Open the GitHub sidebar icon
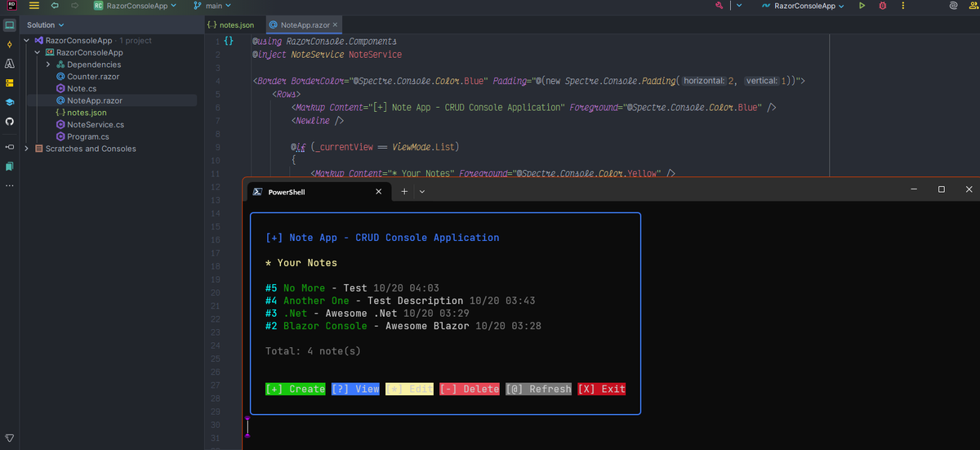The height and width of the screenshot is (450, 980). (x=10, y=121)
